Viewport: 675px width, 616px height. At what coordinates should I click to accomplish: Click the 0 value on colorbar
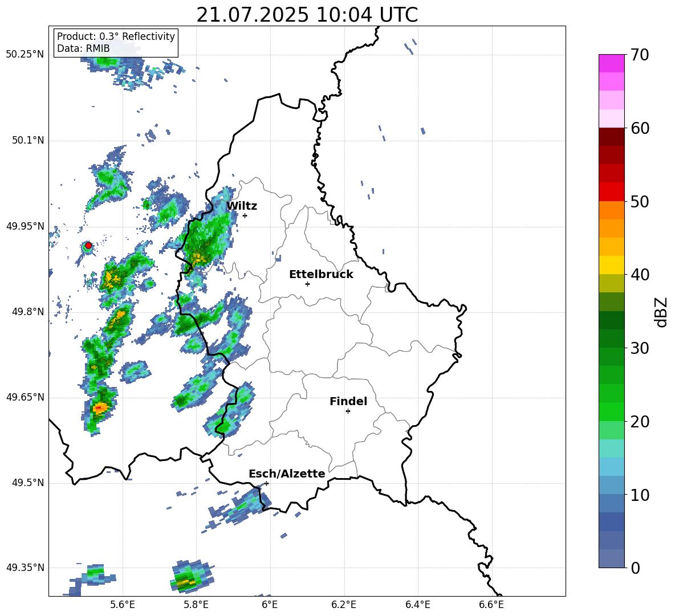tap(635, 568)
